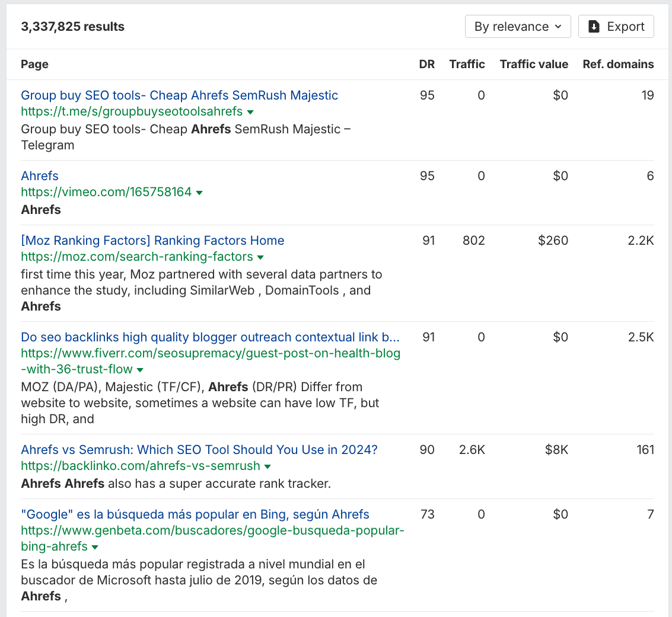Open Moz Ranking Factors Home link
Image resolution: width=672 pixels, height=617 pixels.
pyautogui.click(x=152, y=241)
